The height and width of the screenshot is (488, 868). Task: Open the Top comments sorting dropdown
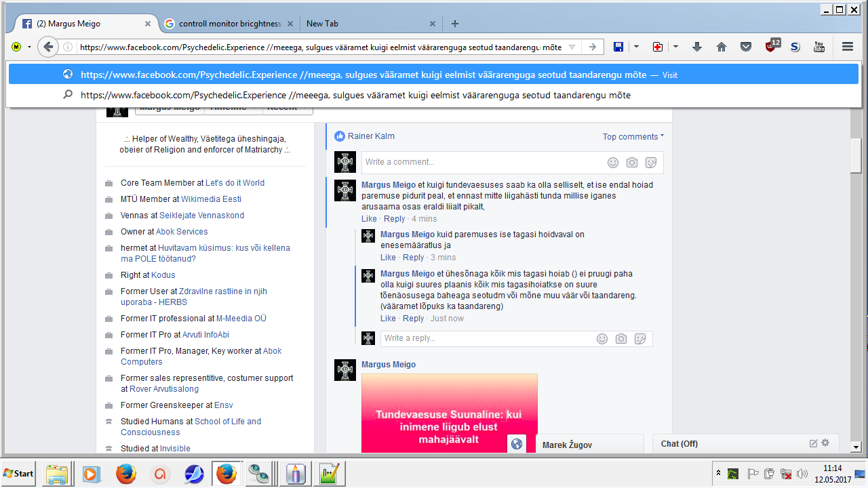633,137
